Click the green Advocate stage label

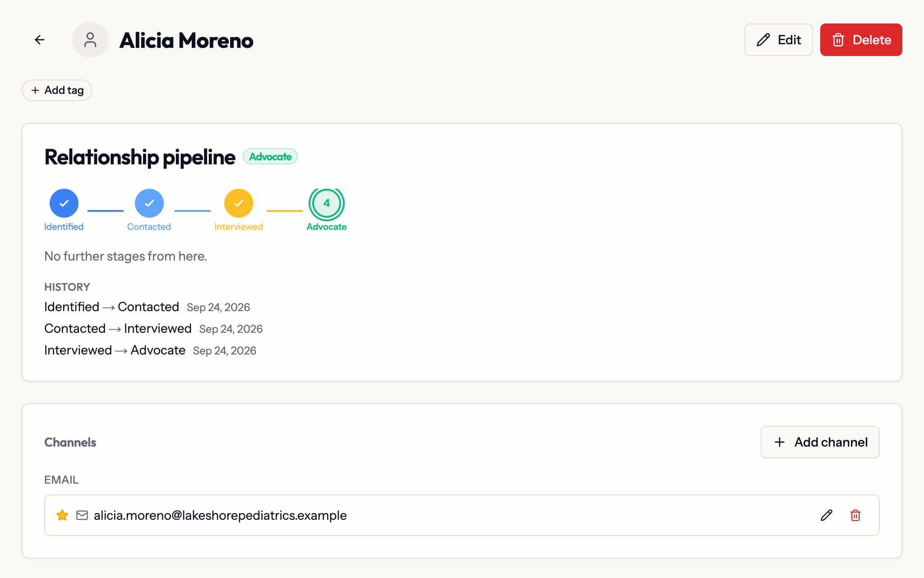[327, 227]
